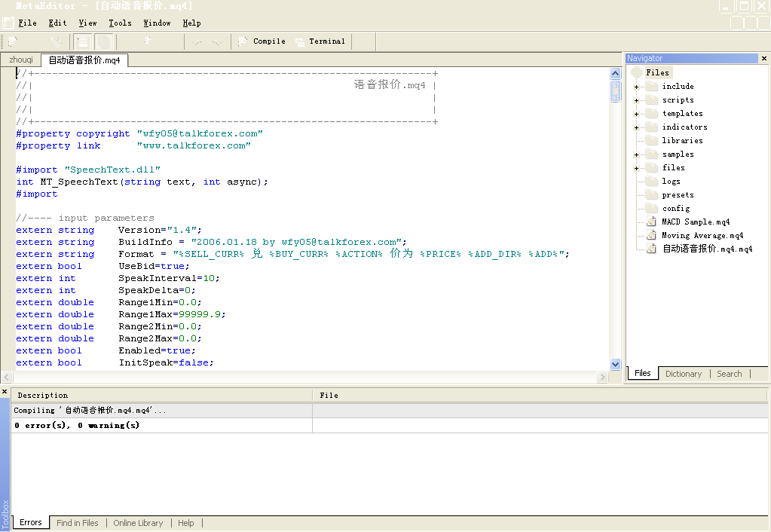Click the logs folder icon
The image size is (771, 532).
652,181
